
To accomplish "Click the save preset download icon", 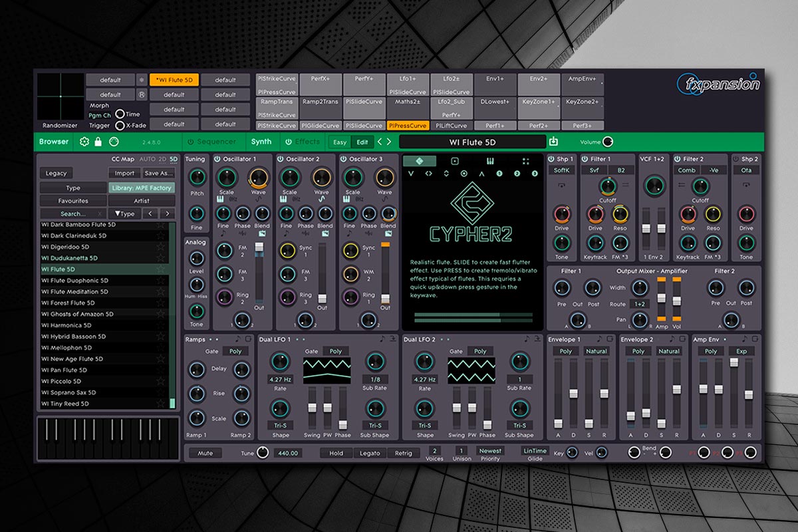I will pos(553,142).
